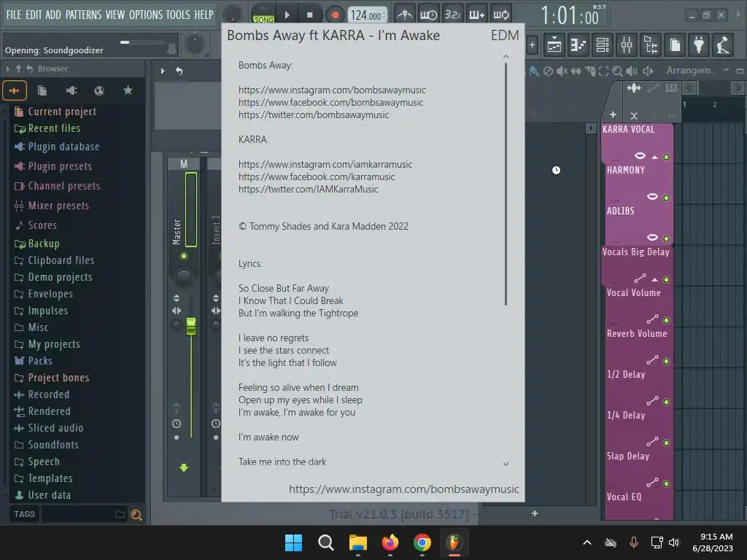Open the Piano roll view icon
Image resolution: width=747 pixels, height=560 pixels.
578,45
